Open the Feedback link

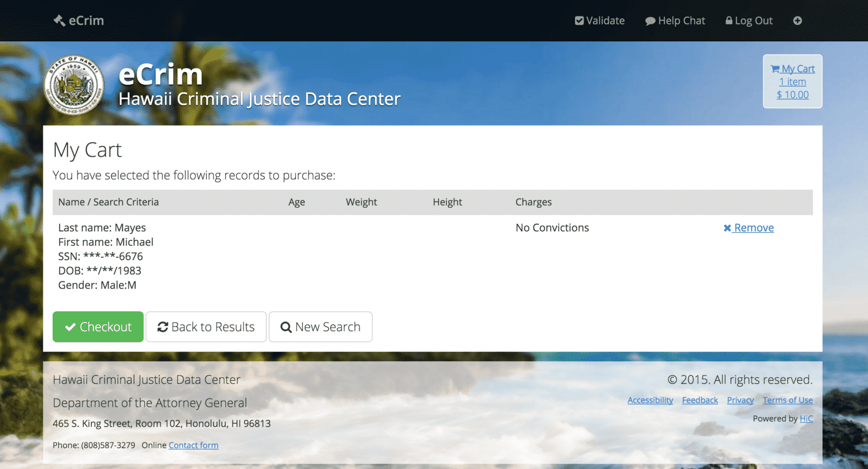[x=700, y=400]
